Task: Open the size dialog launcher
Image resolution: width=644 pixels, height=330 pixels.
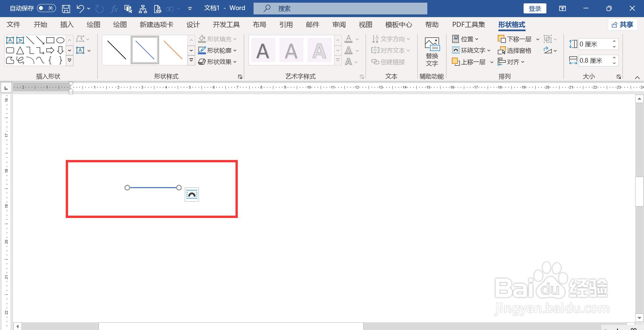Action: point(619,77)
